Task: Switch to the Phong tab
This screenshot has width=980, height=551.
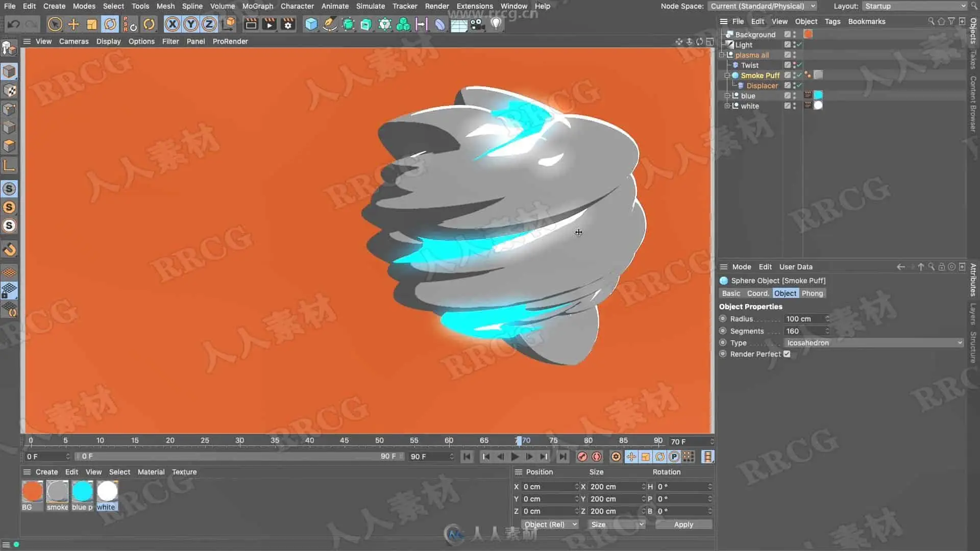Action: click(x=812, y=293)
